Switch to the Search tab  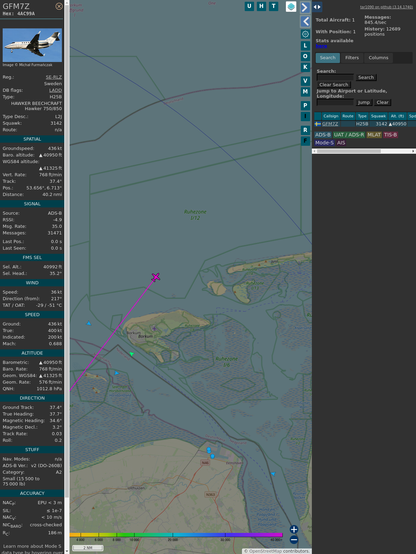coord(328,58)
